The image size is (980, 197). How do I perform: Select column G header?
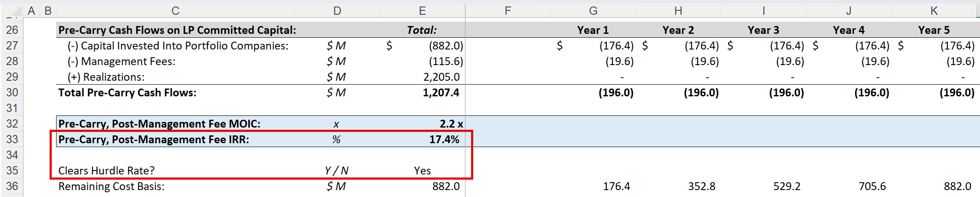[593, 11]
